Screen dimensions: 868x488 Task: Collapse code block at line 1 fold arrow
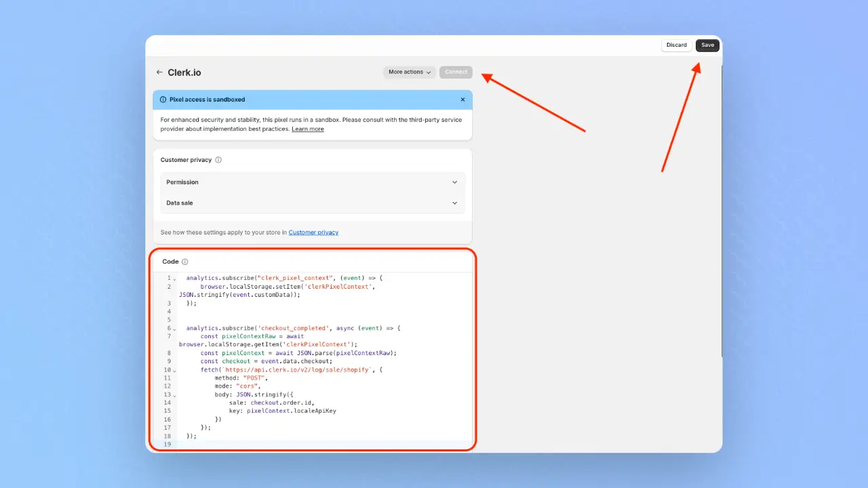[174, 279]
